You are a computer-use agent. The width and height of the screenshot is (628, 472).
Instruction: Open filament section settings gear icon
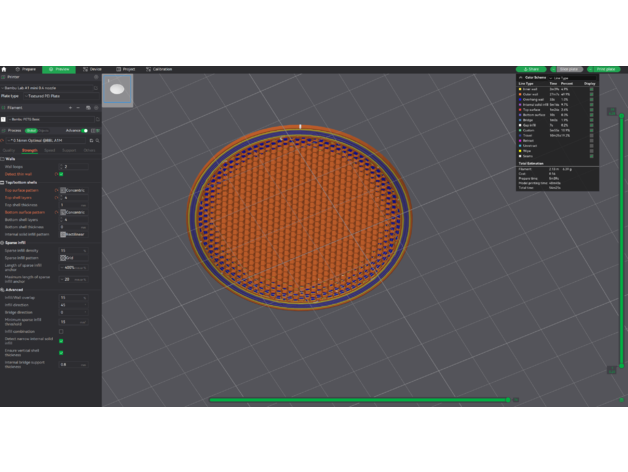[95, 107]
